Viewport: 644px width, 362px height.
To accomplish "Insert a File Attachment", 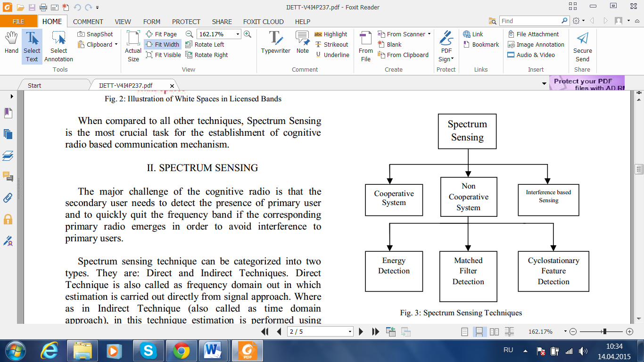I will coord(533,34).
